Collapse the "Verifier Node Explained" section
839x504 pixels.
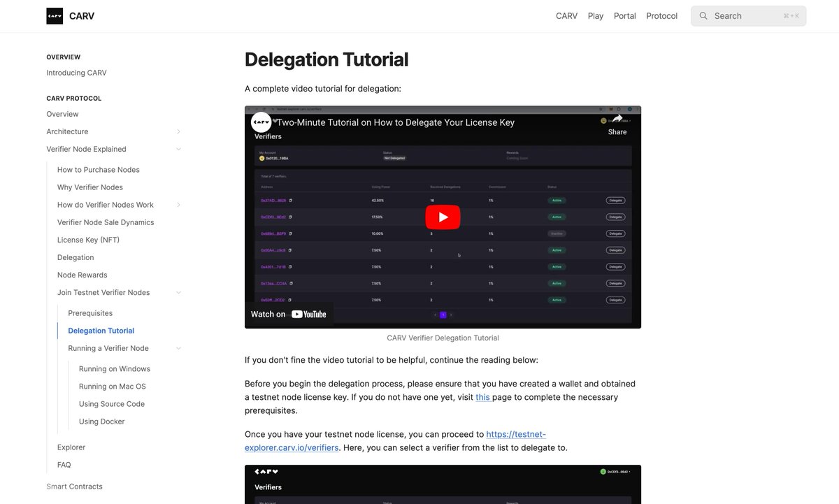click(178, 148)
